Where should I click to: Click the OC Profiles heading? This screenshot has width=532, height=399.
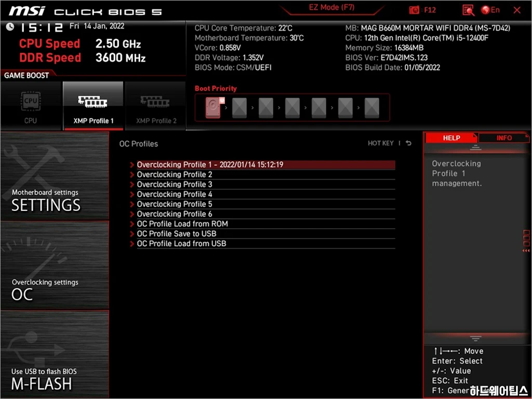click(x=138, y=143)
